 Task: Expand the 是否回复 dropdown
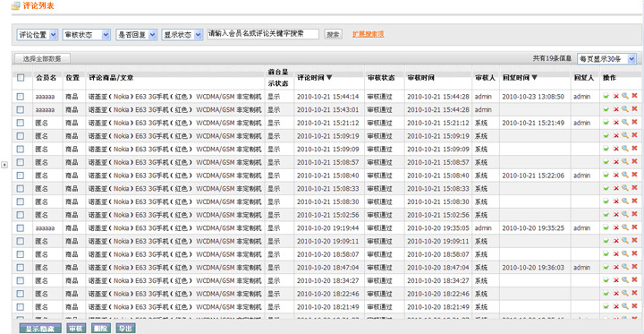(136, 35)
